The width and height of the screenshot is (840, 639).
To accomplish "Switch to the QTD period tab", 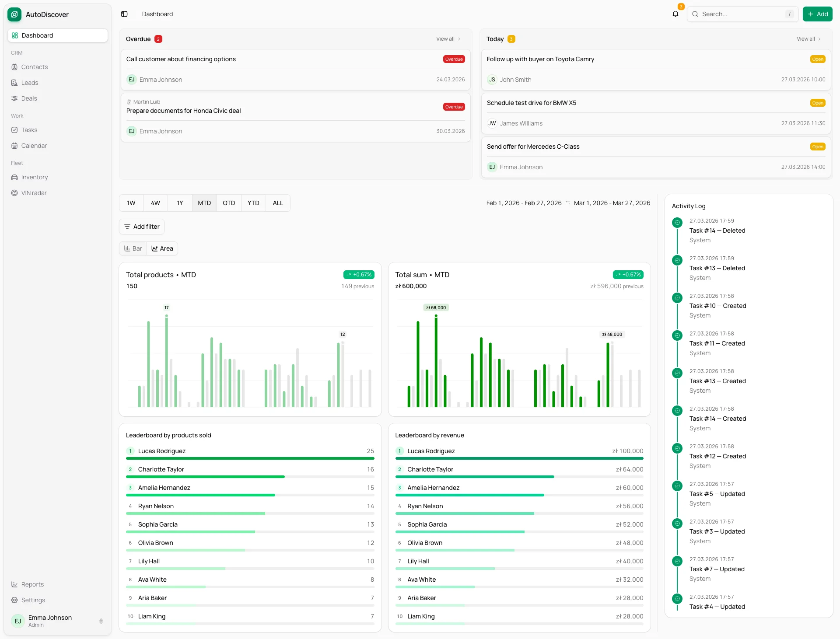I will pyautogui.click(x=228, y=203).
